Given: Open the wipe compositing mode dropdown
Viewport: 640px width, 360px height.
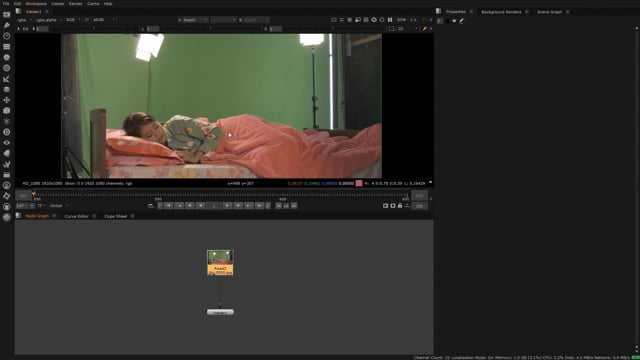Looking at the screenshot, I should pos(223,20).
